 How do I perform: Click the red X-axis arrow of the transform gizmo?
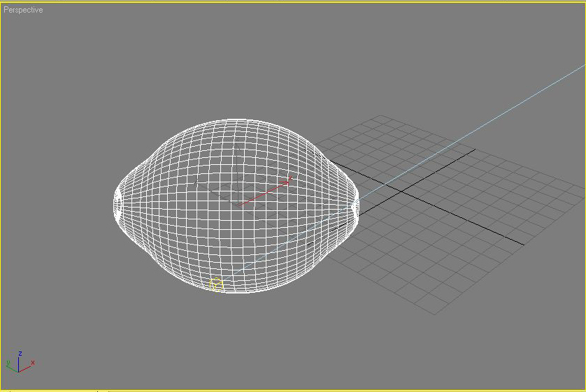tap(264, 192)
